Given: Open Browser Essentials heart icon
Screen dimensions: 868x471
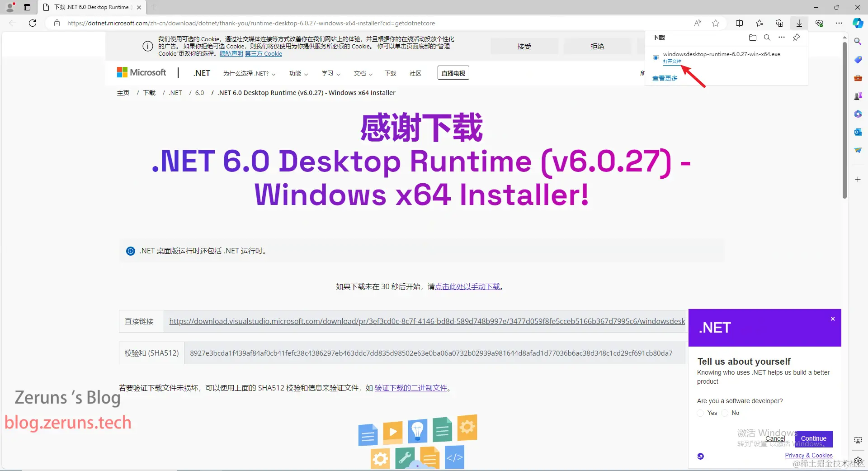Looking at the screenshot, I should coord(819,23).
